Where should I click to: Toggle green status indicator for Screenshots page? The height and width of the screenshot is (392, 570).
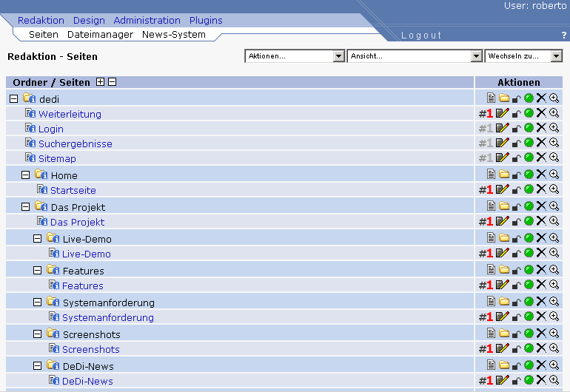point(529,348)
